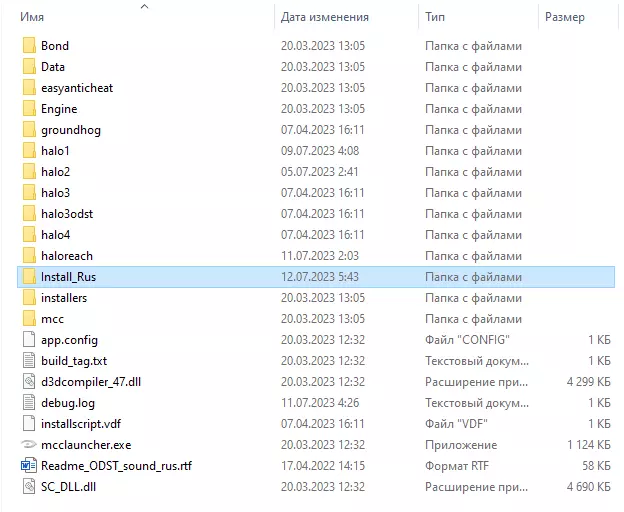This screenshot has width=624, height=512.
Task: Select the debug.log file name
Action: (x=68, y=403)
